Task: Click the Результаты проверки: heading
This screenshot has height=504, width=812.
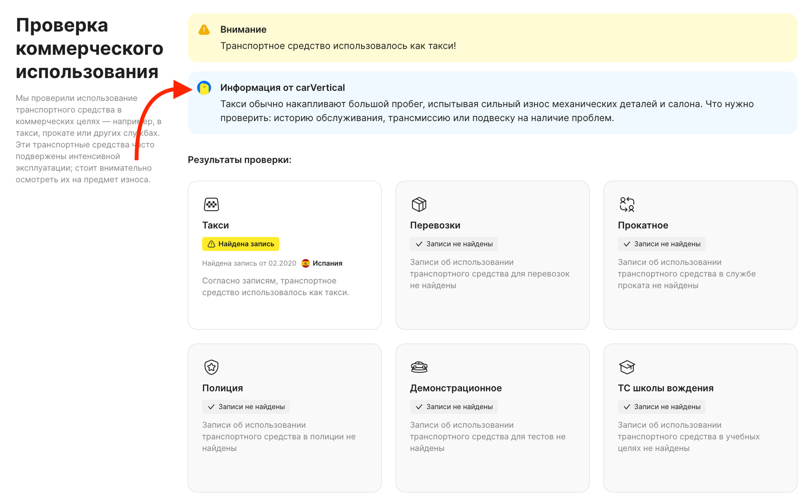Action: pyautogui.click(x=240, y=160)
